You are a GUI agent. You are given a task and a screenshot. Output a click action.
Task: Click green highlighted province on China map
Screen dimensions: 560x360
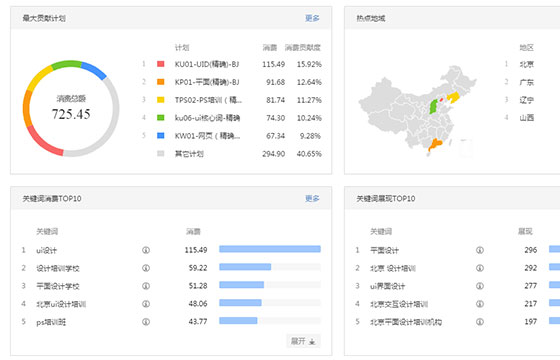coord(433,106)
